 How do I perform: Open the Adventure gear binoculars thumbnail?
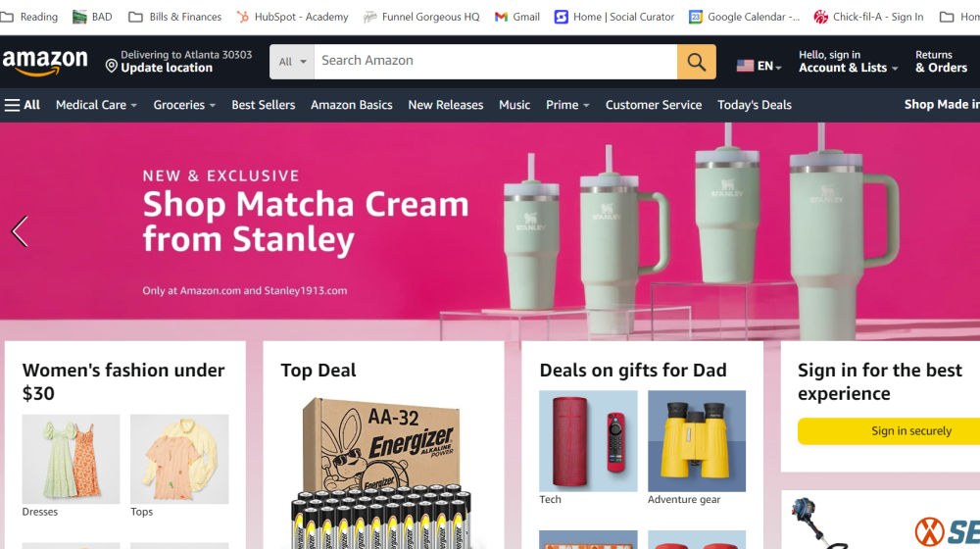pyautogui.click(x=696, y=441)
